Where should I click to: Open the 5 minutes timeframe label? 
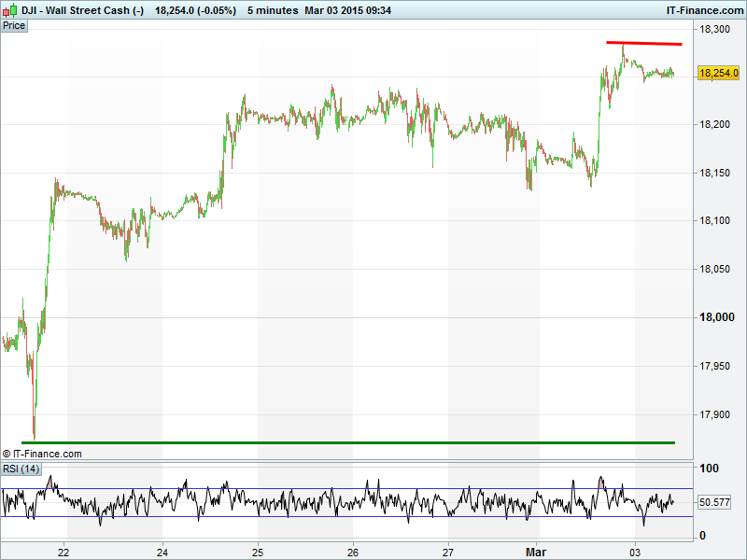273,10
